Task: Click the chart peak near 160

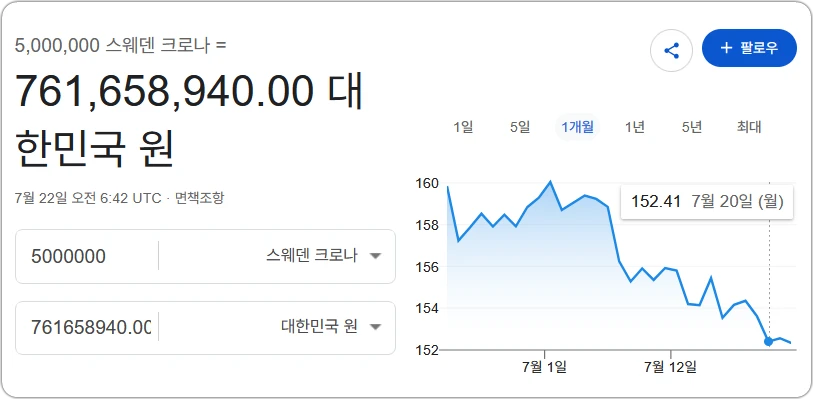Action: click(550, 182)
